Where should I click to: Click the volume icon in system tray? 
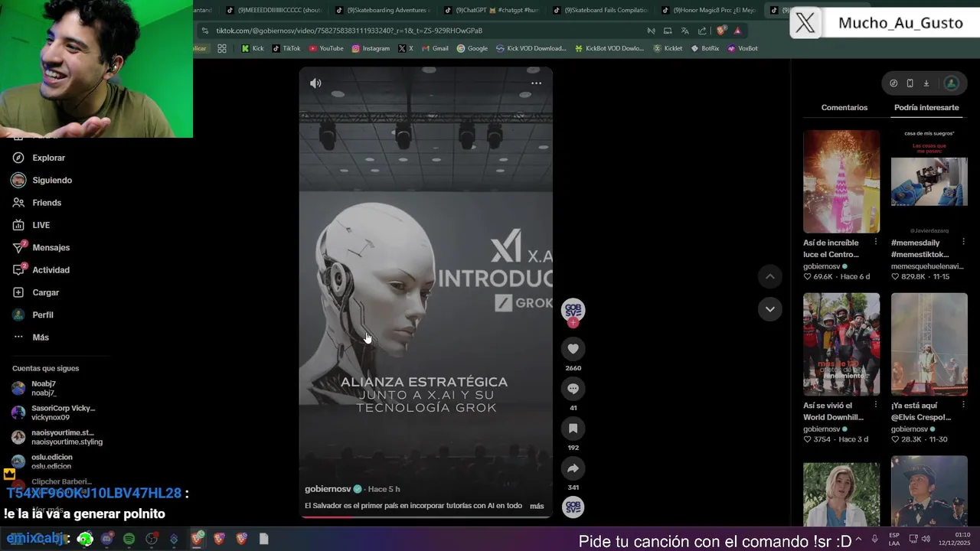(926, 539)
